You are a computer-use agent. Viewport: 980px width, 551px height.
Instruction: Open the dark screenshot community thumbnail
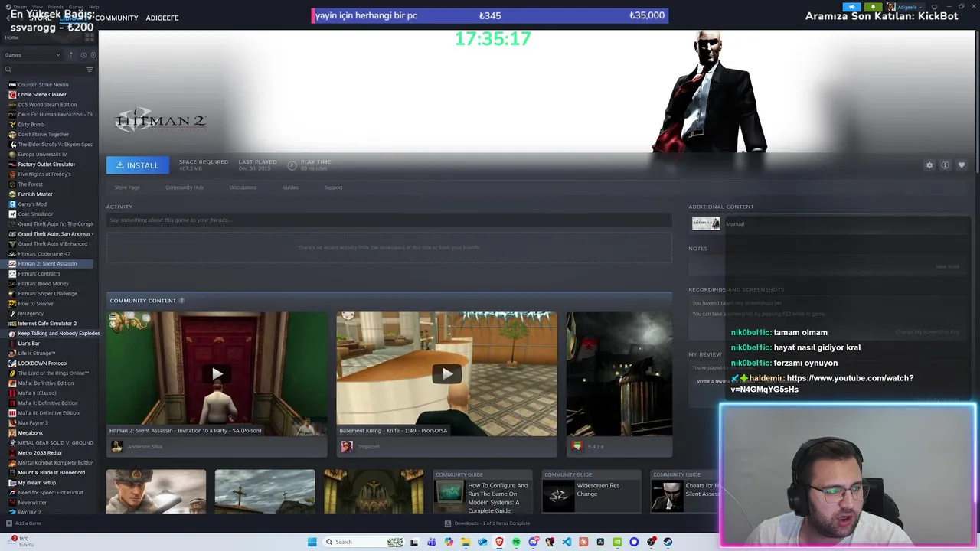(x=619, y=374)
